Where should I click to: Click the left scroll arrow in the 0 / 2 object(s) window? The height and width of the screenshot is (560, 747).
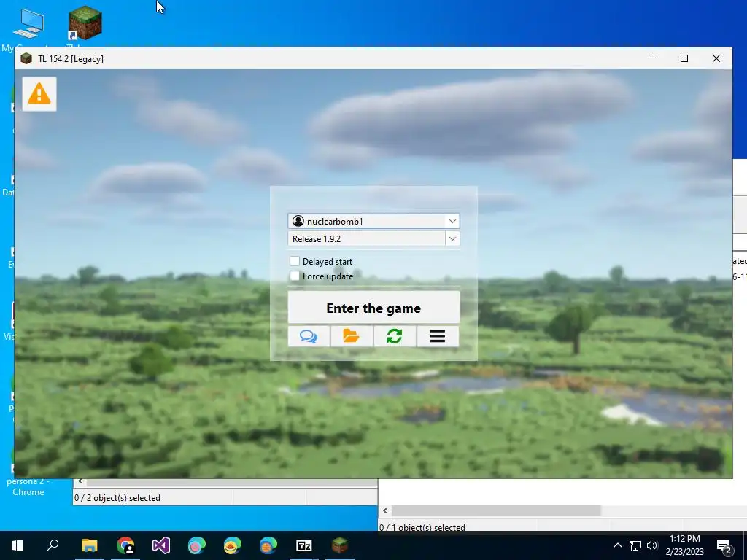click(80, 481)
